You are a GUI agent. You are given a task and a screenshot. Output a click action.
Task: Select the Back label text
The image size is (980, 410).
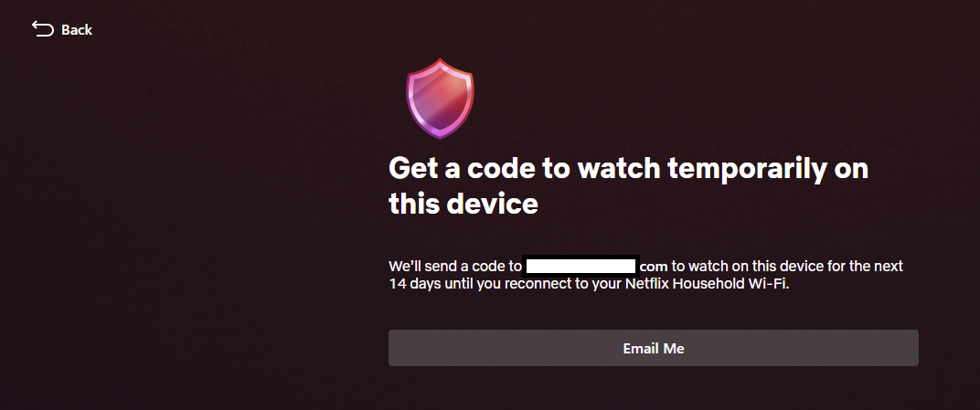(x=77, y=29)
